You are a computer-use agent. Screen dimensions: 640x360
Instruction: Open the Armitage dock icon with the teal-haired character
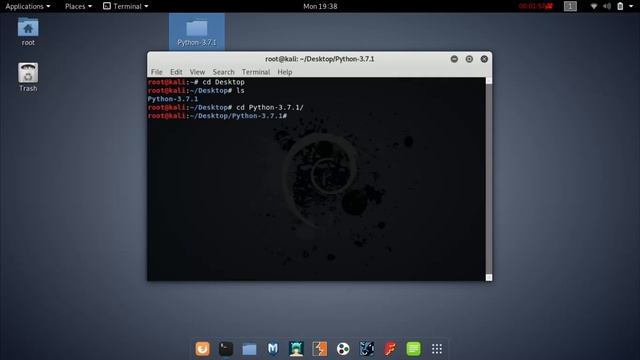pos(296,349)
